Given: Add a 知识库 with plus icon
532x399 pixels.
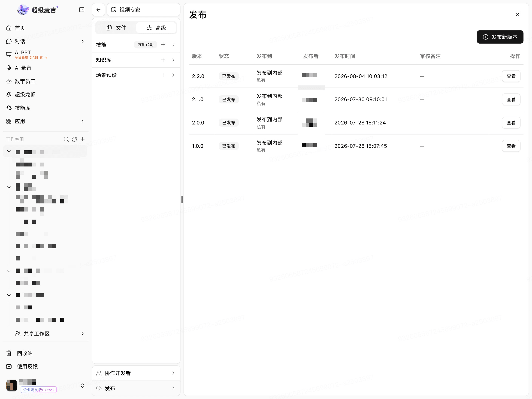Looking at the screenshot, I should (x=163, y=60).
